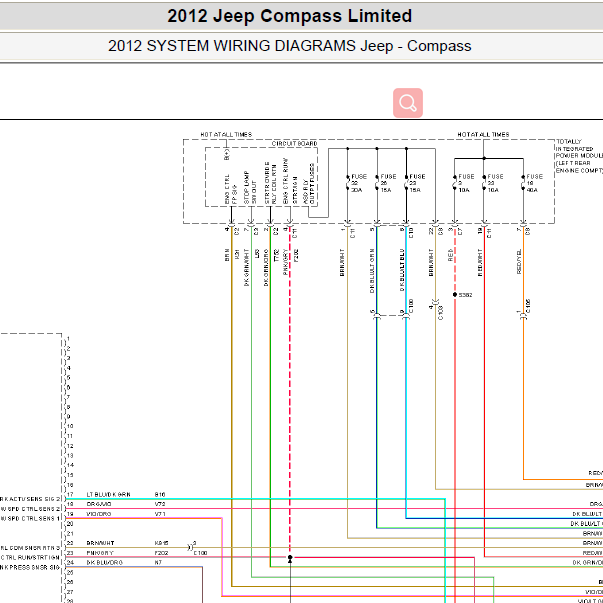The height and width of the screenshot is (603, 603).
Task: Click circuit code 'V71'
Action: (x=160, y=514)
